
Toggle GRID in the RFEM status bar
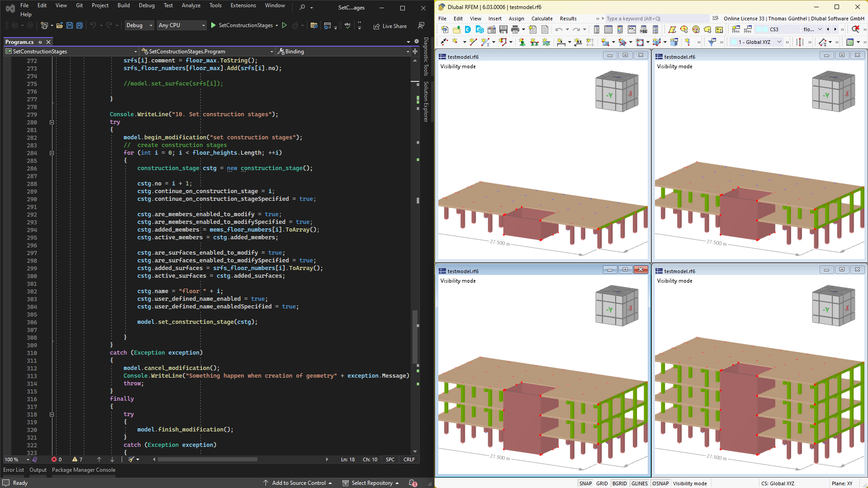click(x=602, y=483)
